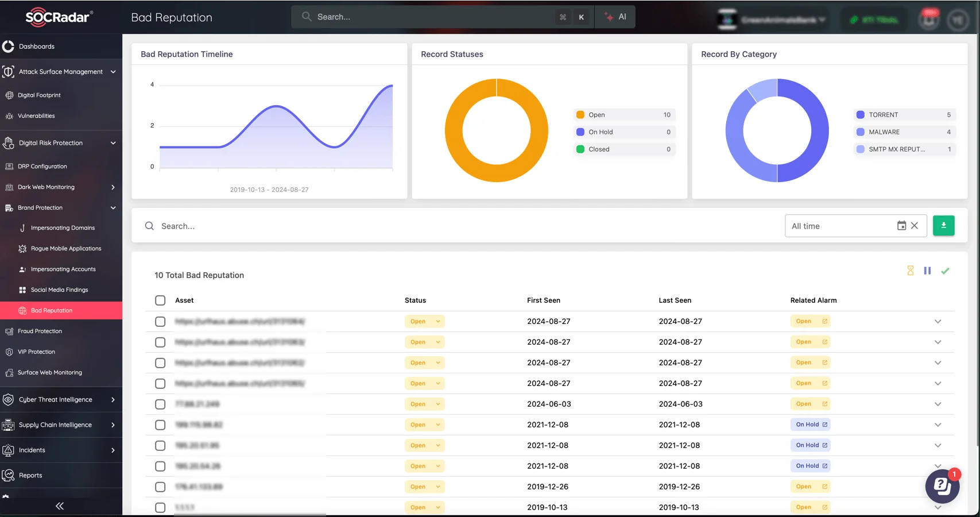Click the green checkmark Closed filter icon
The width and height of the screenshot is (980, 517).
point(945,271)
